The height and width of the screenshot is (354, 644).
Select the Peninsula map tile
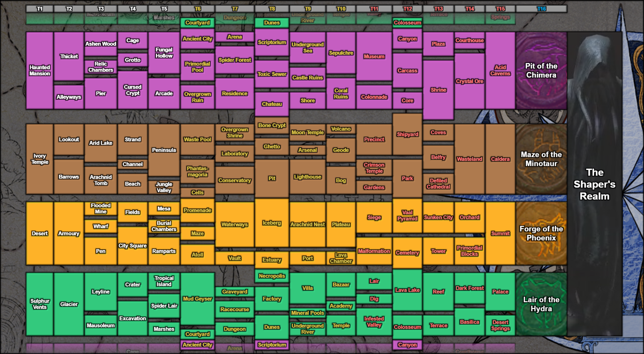point(164,150)
